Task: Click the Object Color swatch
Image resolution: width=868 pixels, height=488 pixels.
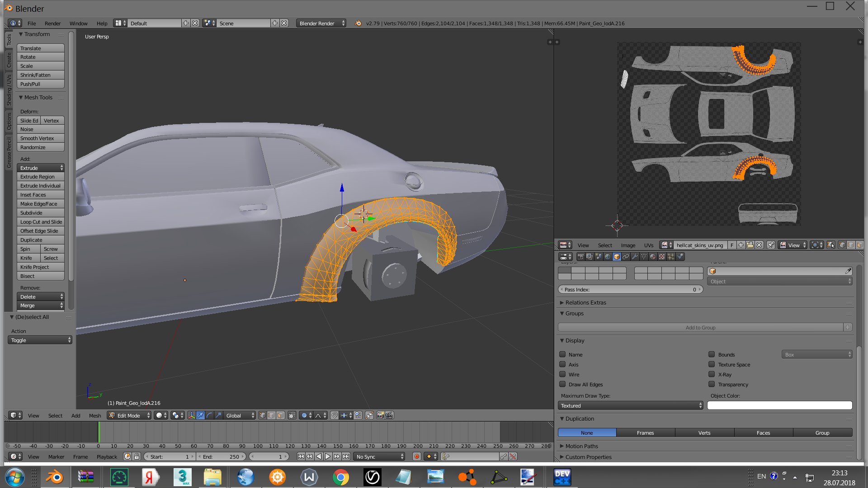Action: [779, 406]
